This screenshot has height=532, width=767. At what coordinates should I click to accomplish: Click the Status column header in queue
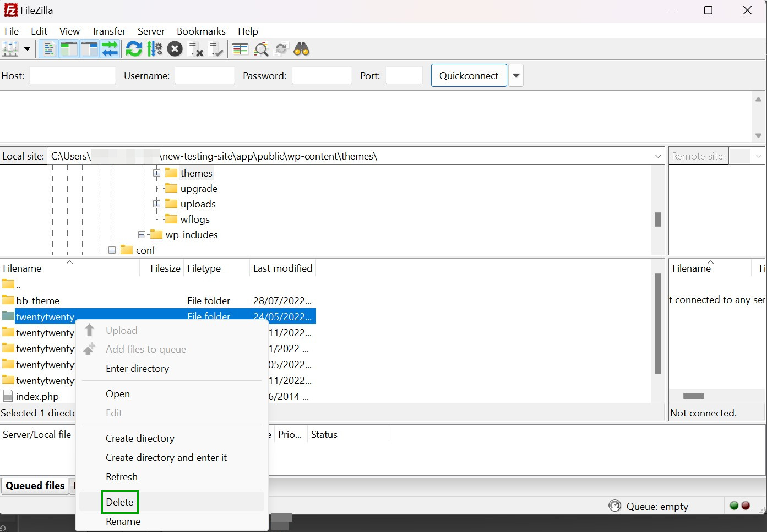tap(349, 435)
